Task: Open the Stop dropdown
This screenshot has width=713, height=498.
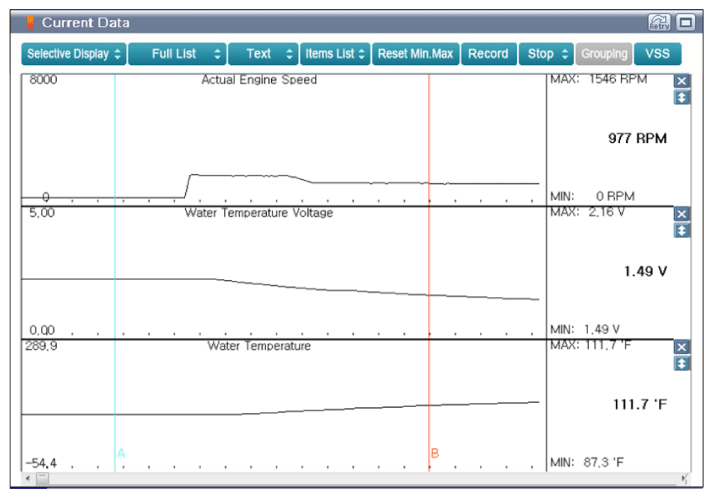Action: tap(547, 54)
